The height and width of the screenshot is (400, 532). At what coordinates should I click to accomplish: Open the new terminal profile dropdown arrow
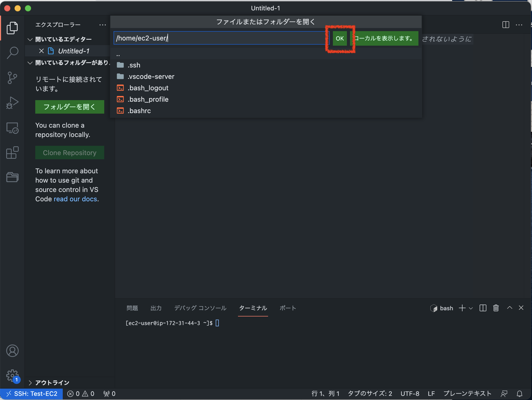pos(471,308)
